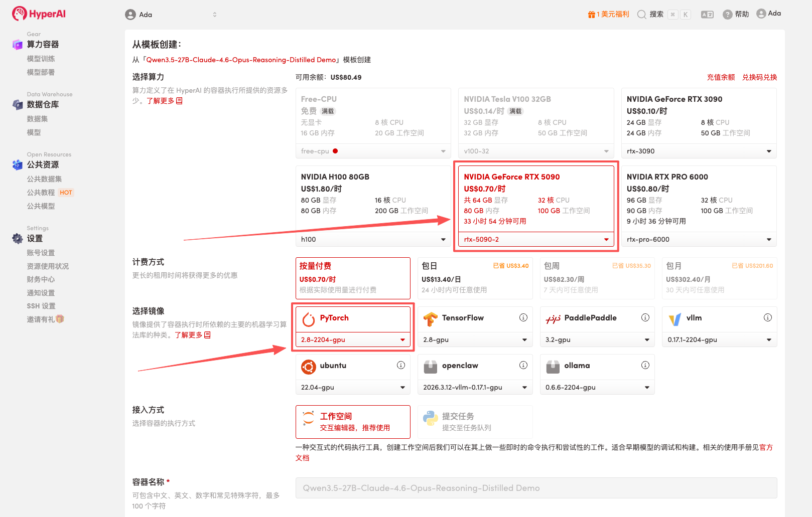Open the language switch icon

pos(707,15)
